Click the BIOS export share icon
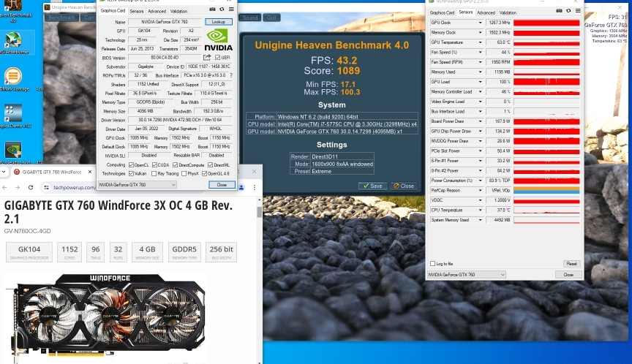Viewport: 632px width, 364px height. [207, 57]
